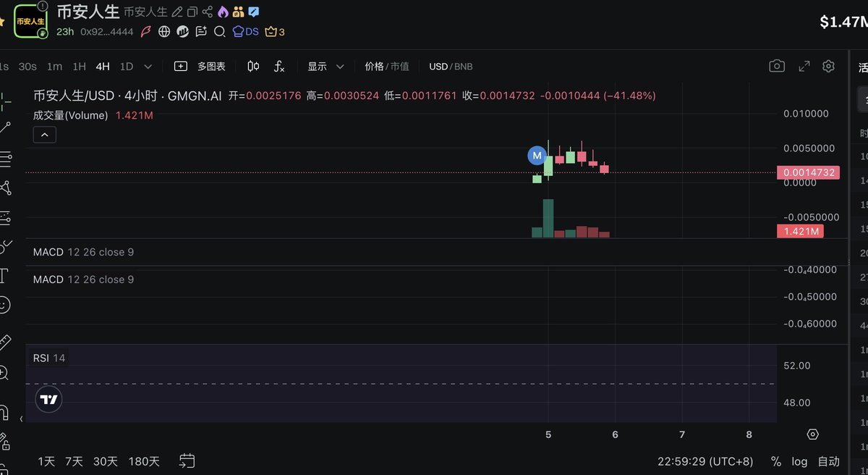Click the first MACD 12 26 close 9 label
Viewport: 868px width, 475px height.
pyautogui.click(x=83, y=252)
